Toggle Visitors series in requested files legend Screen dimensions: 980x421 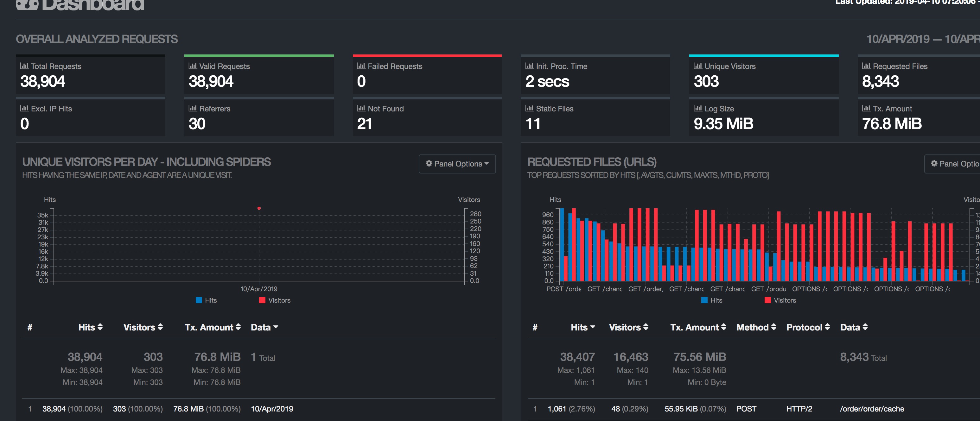tap(780, 300)
